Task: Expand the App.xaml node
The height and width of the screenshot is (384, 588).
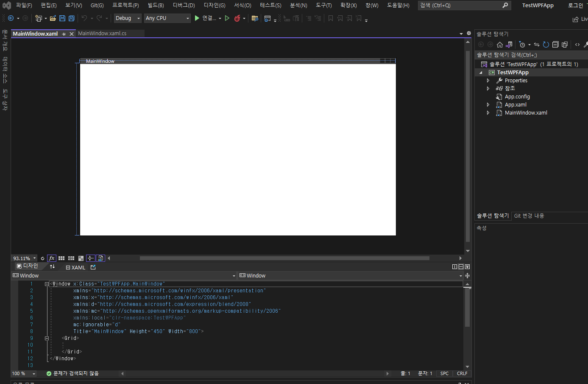Action: 488,105
